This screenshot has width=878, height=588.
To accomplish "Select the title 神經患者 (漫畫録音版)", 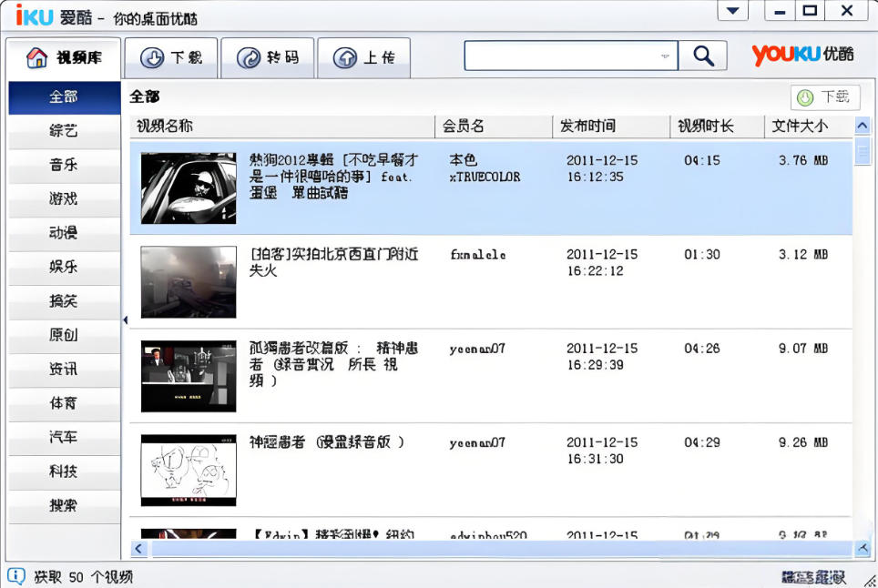I will [x=326, y=442].
